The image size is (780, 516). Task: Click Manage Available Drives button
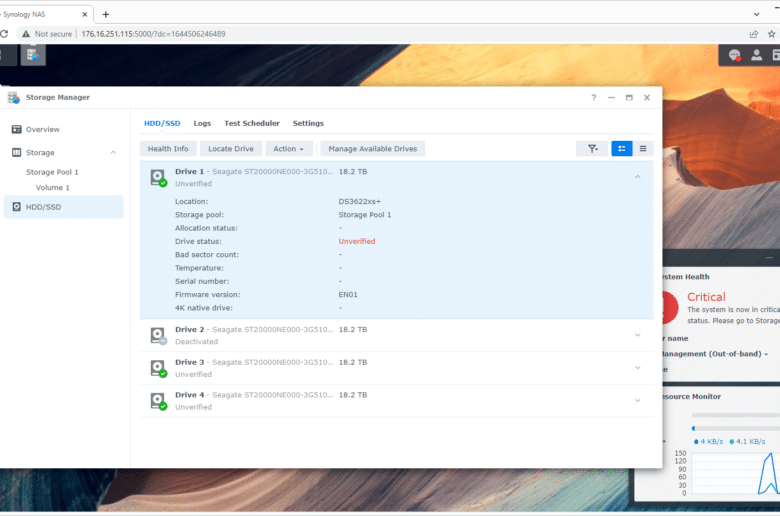373,149
